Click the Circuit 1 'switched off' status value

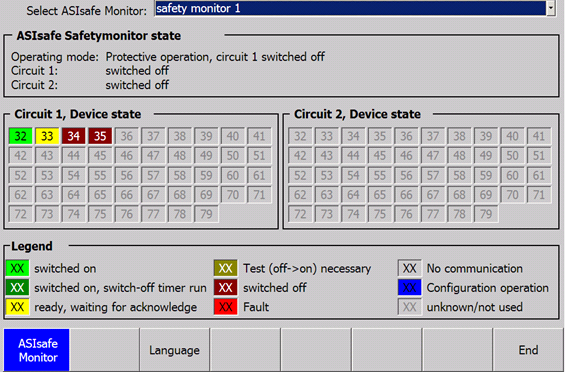(x=137, y=71)
